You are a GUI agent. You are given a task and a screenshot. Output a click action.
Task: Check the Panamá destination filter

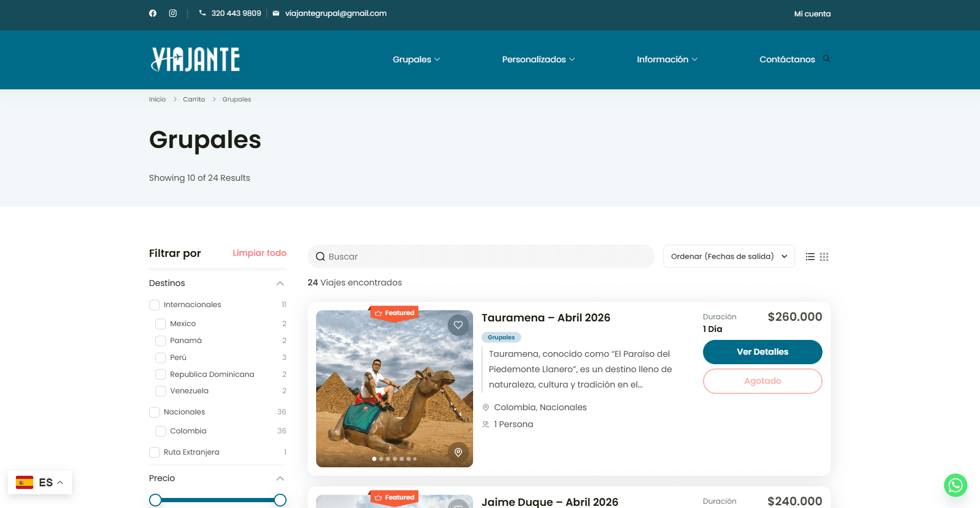(x=161, y=341)
